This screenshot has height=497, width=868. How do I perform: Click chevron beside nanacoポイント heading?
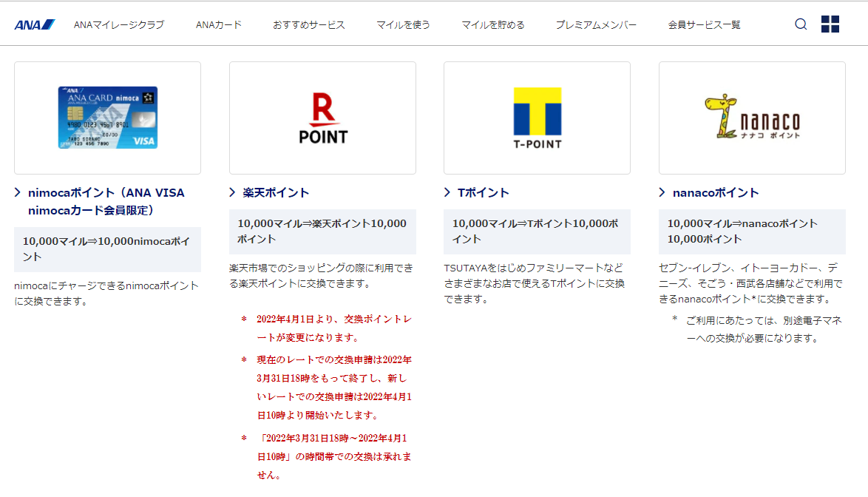click(x=662, y=192)
